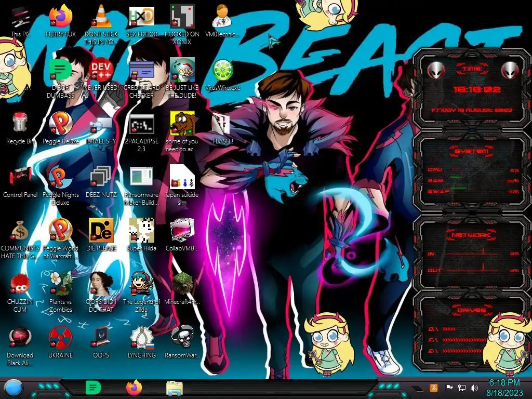Viewport: 532px width, 399px height.
Task: Open the OOPS desktop icon
Action: [101, 338]
